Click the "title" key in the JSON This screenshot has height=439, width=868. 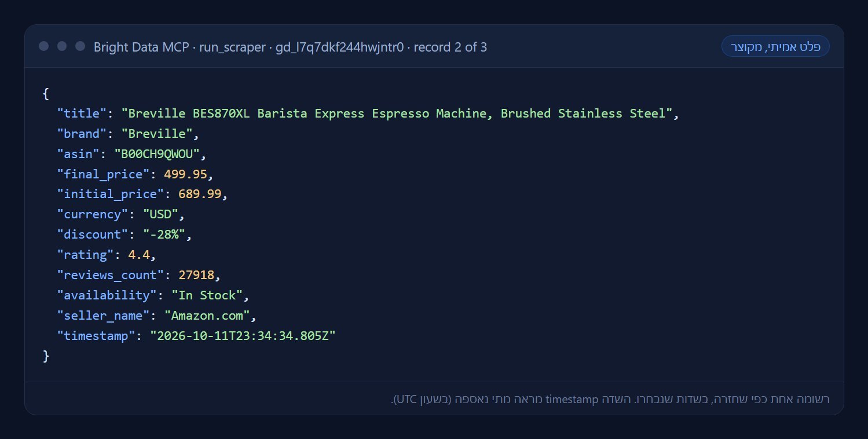(82, 114)
